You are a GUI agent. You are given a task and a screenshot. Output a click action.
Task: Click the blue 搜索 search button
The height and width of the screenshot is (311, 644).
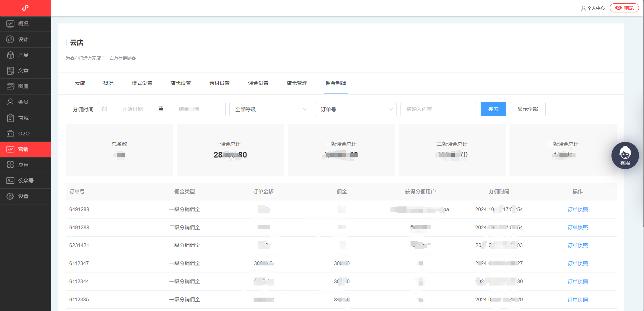coord(493,109)
